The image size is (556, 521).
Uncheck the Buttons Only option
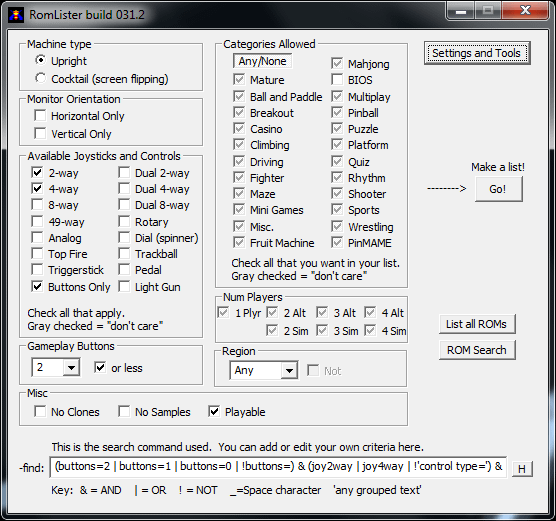point(37,286)
